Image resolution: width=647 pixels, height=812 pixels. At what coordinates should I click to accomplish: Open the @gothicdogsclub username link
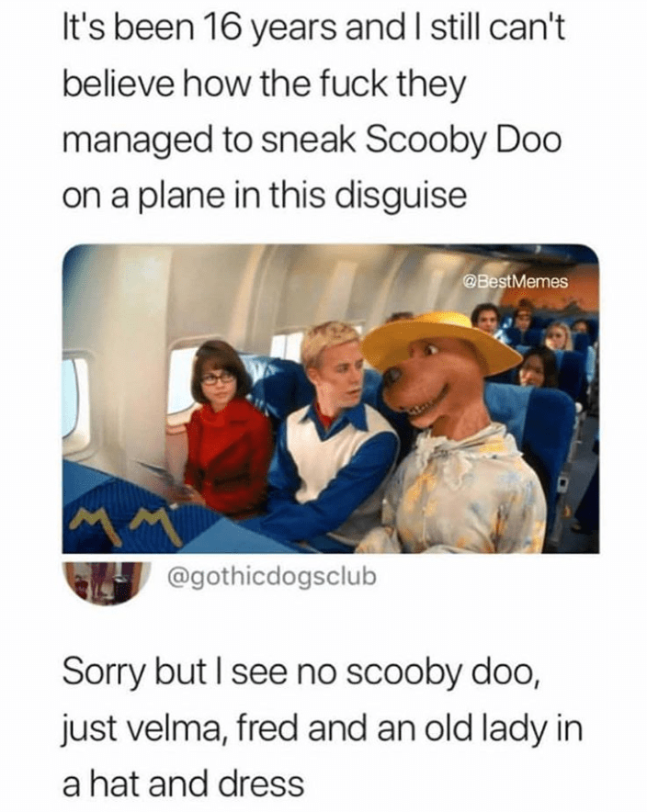(270, 575)
